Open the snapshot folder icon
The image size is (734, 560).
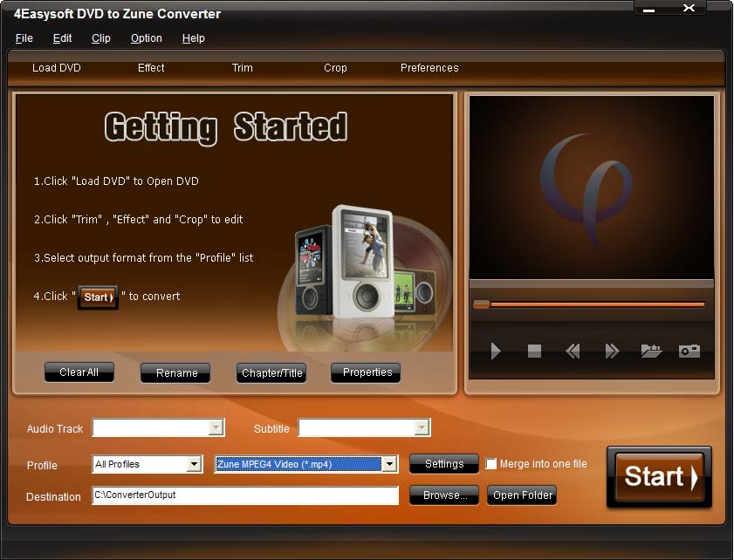[651, 351]
